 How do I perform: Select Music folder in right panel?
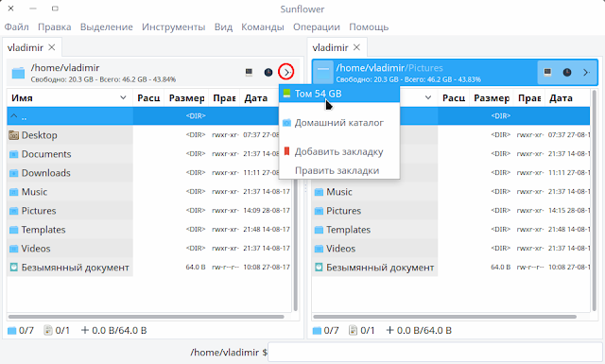pos(451,192)
